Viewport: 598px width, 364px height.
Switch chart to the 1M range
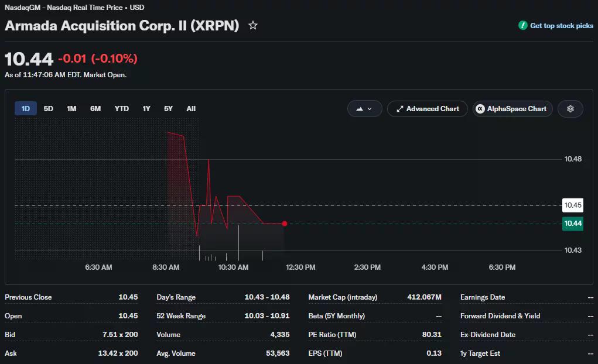point(71,109)
